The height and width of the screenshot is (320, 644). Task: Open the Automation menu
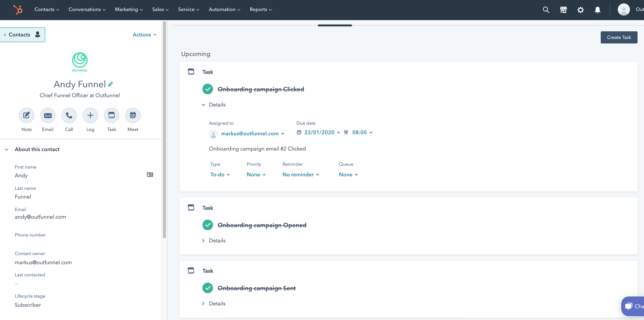tap(224, 9)
